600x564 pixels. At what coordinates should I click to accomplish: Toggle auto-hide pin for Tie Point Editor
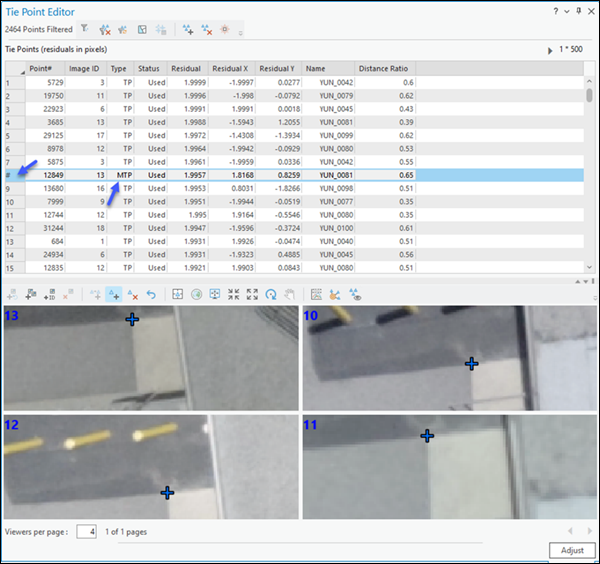(x=579, y=11)
